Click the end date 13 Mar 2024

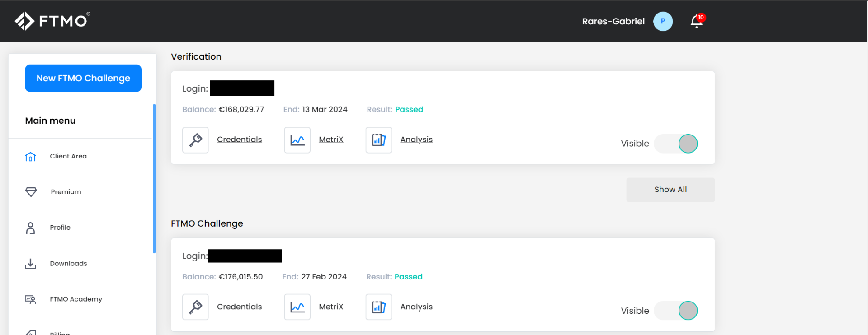click(325, 109)
